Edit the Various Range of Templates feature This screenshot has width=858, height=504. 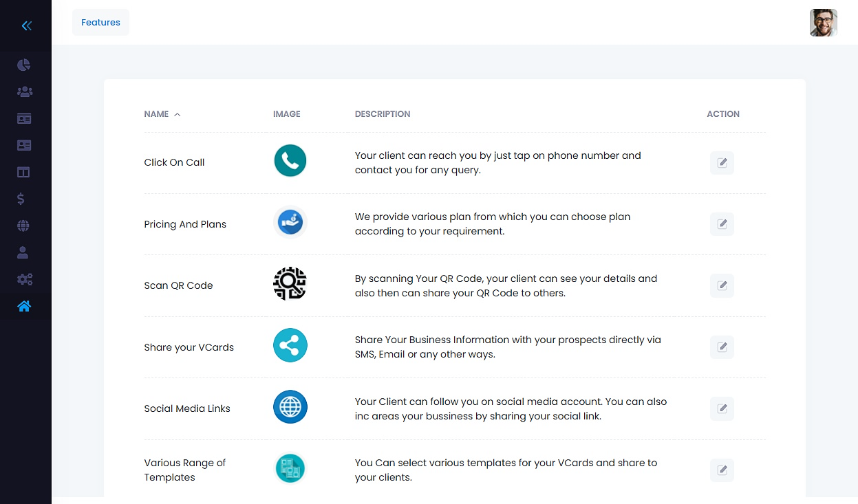[722, 470]
